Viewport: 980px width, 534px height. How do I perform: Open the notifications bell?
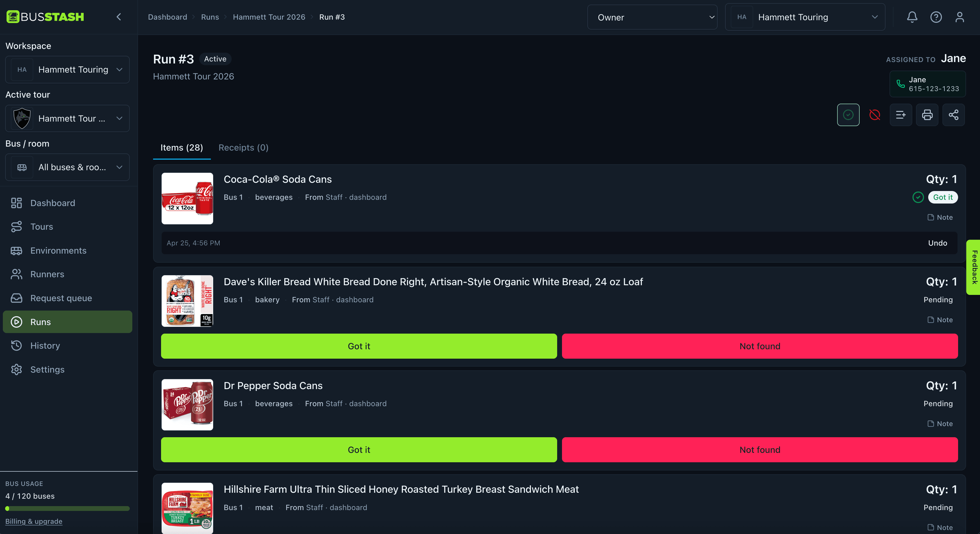pyautogui.click(x=912, y=17)
